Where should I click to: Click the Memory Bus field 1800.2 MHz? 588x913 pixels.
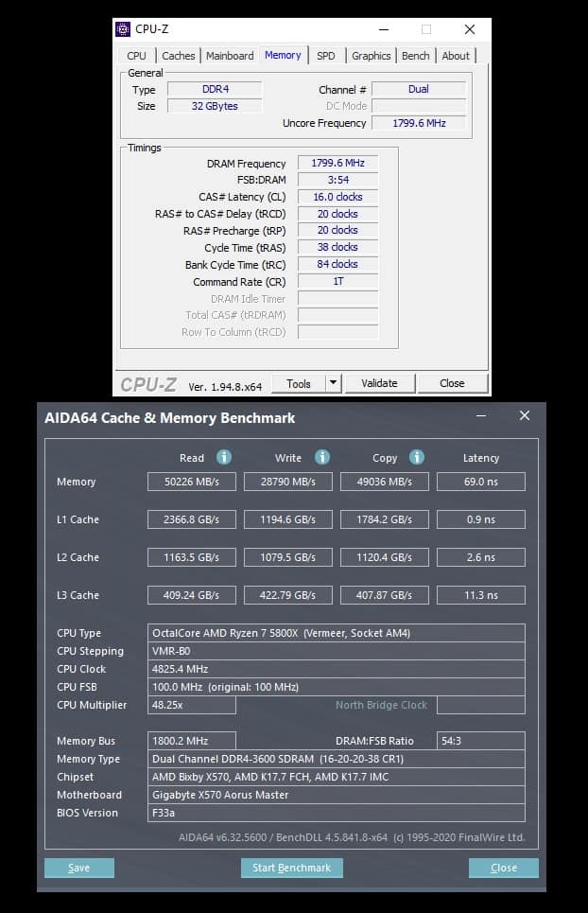point(192,741)
